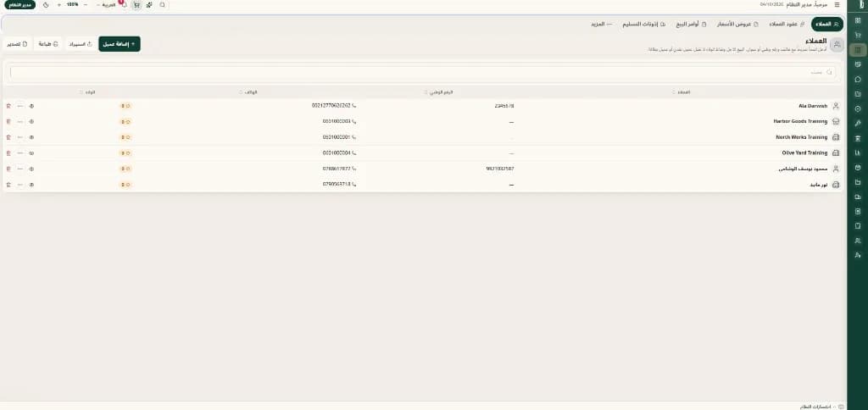Delete the North Works Training row
This screenshot has height=410, width=868.
[8, 137]
